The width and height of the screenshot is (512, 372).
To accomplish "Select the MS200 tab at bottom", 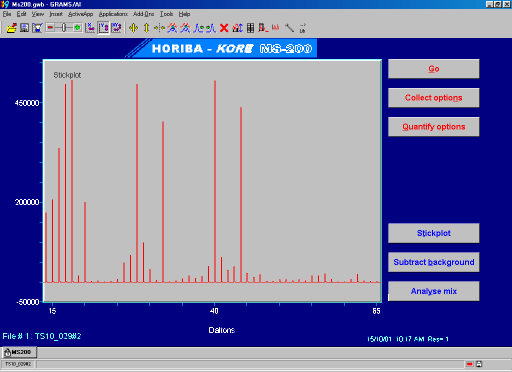I will (19, 352).
